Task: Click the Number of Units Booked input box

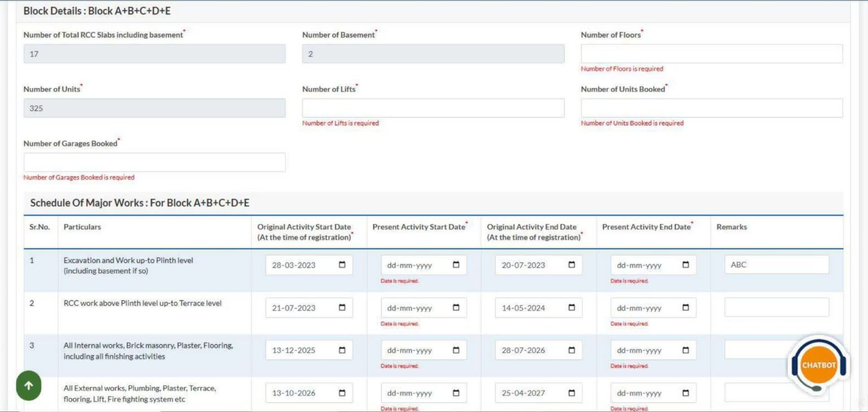Action: pyautogui.click(x=711, y=107)
